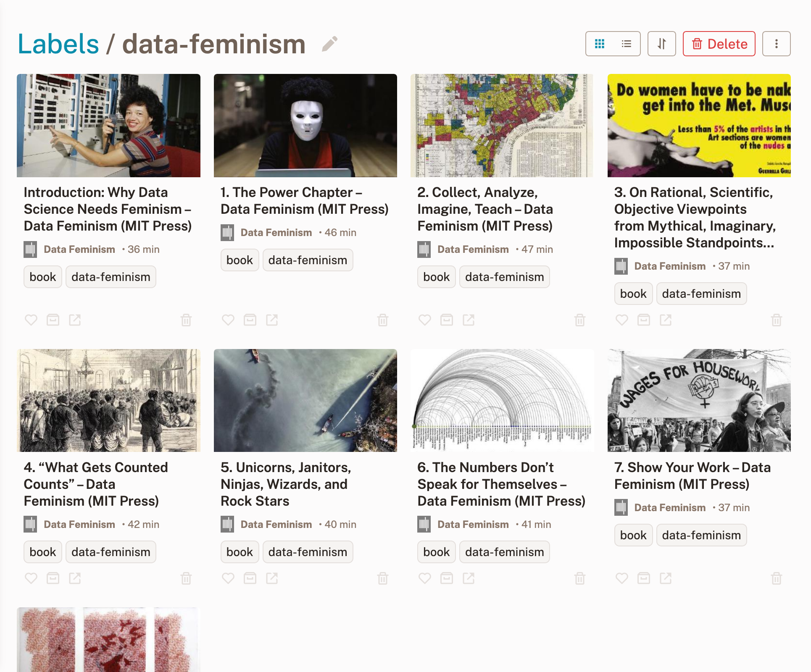Delete the Introduction article
Viewport: 811px width, 672px height.
186,320
